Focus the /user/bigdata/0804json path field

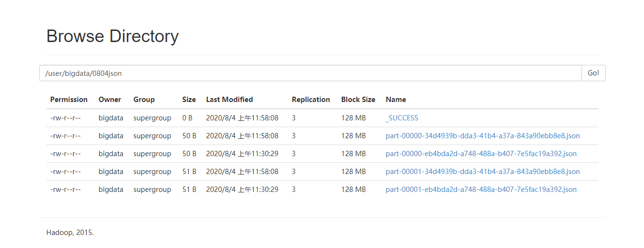(x=310, y=73)
